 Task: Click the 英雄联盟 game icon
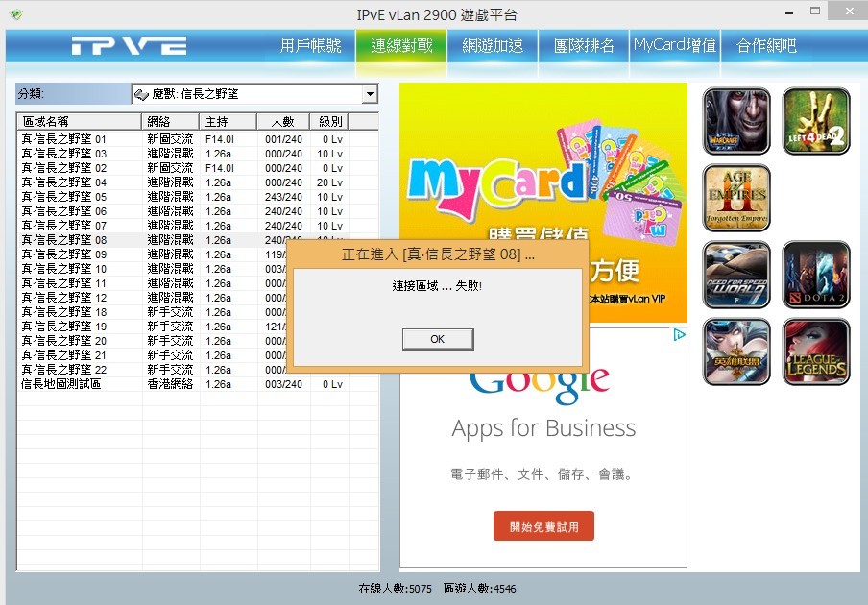click(x=736, y=351)
